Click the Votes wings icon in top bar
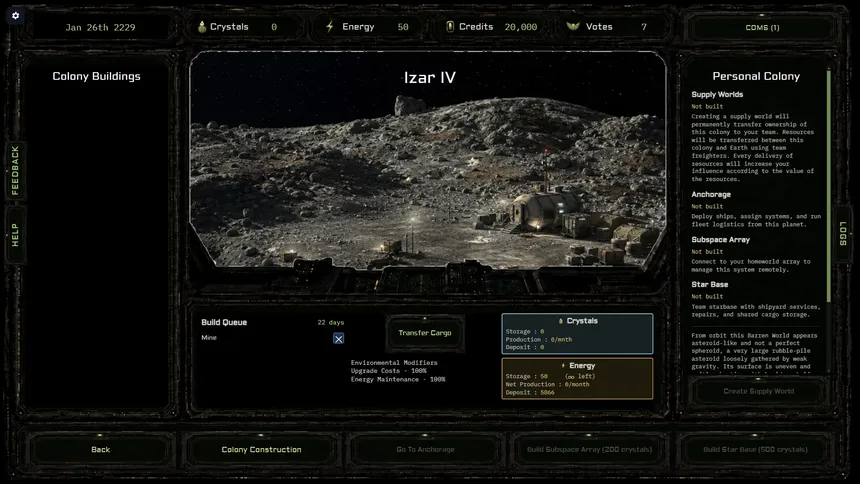The width and height of the screenshot is (860, 484). pyautogui.click(x=573, y=26)
